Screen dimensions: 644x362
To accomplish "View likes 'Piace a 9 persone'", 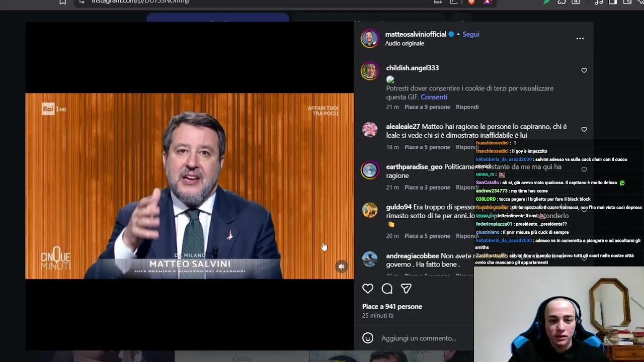I will point(427,107).
